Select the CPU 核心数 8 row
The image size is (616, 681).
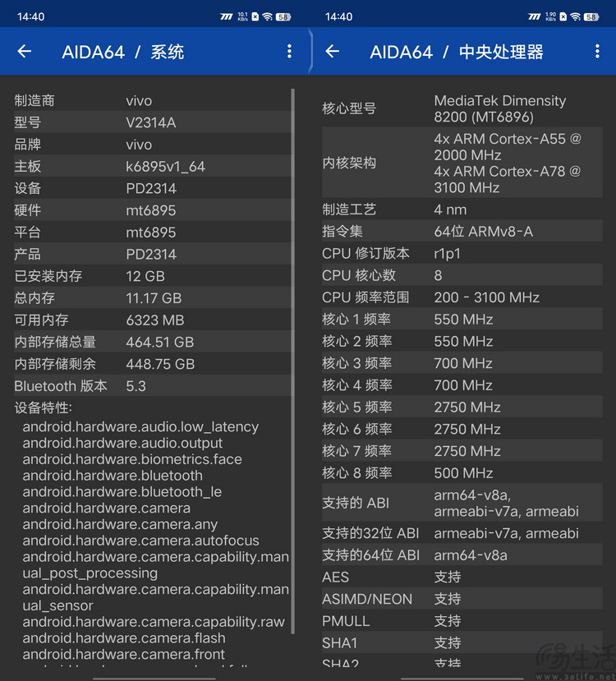[x=462, y=275]
